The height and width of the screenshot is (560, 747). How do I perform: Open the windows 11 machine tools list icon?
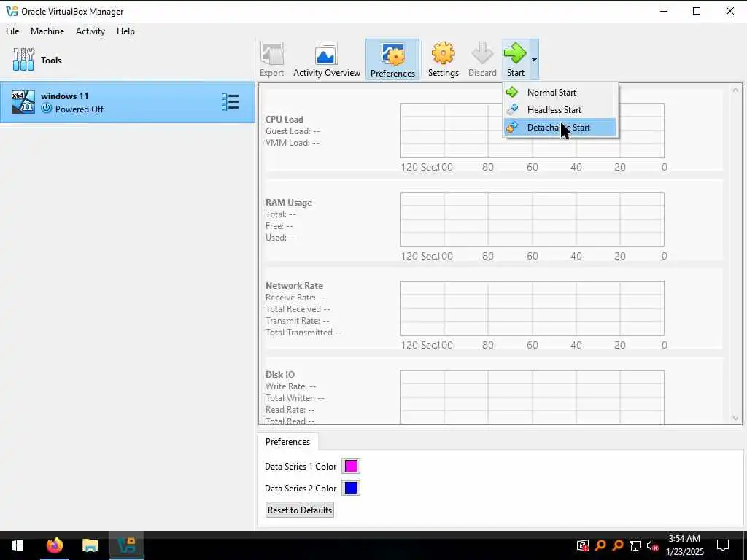pyautogui.click(x=231, y=102)
